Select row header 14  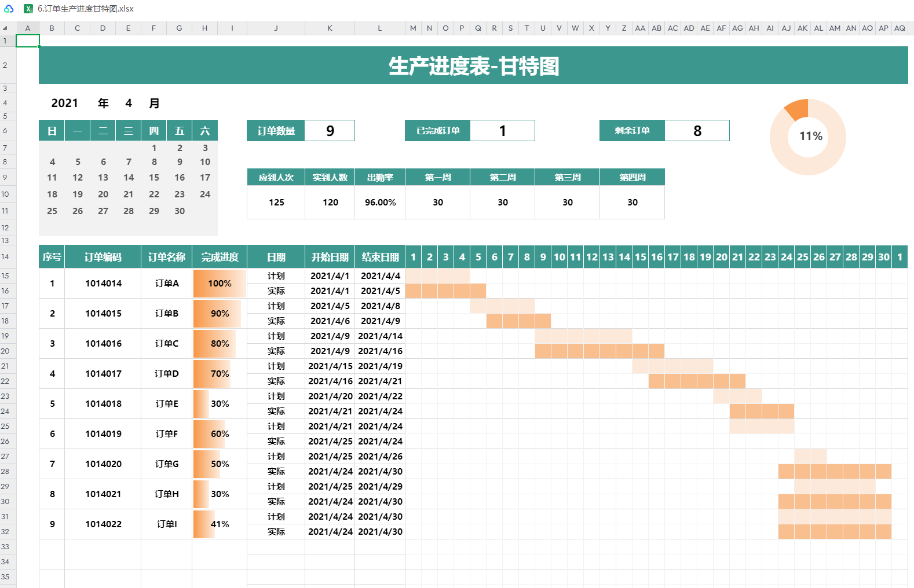coord(5,256)
